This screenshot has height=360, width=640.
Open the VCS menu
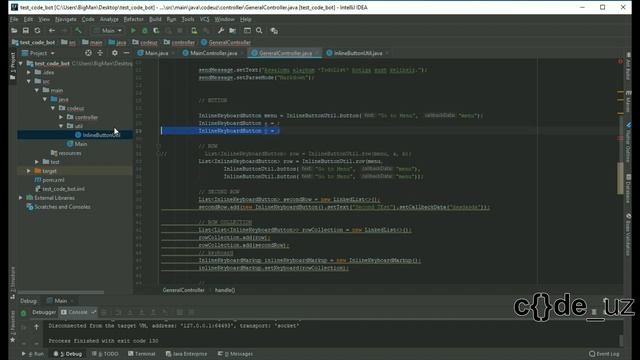pyautogui.click(x=204, y=19)
